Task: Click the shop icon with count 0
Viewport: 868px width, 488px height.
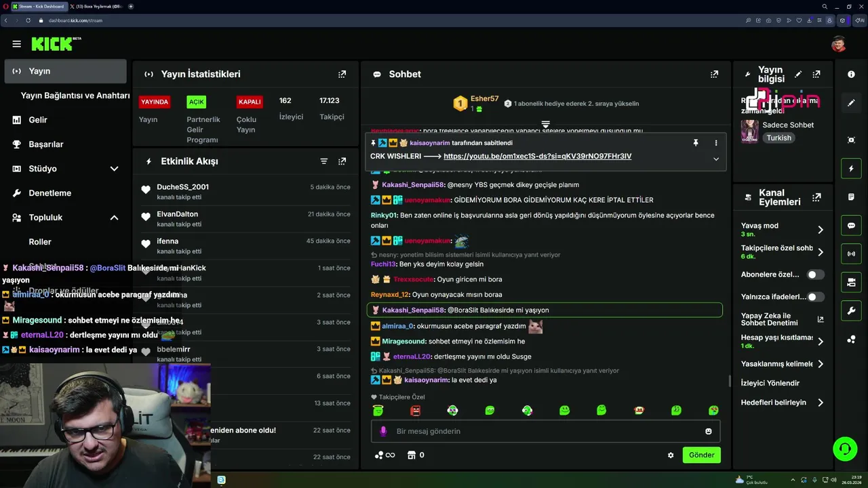Action: point(416,455)
